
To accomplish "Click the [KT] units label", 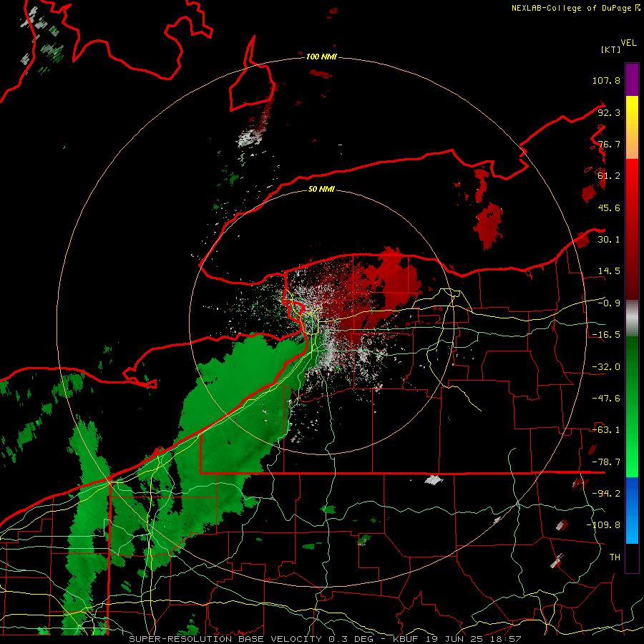I will click(x=610, y=49).
